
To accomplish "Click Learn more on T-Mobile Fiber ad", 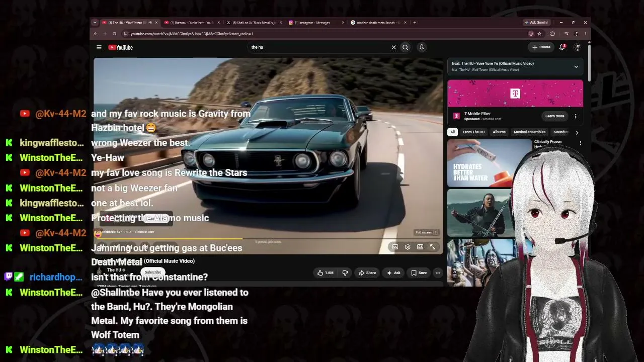I will coord(554,116).
